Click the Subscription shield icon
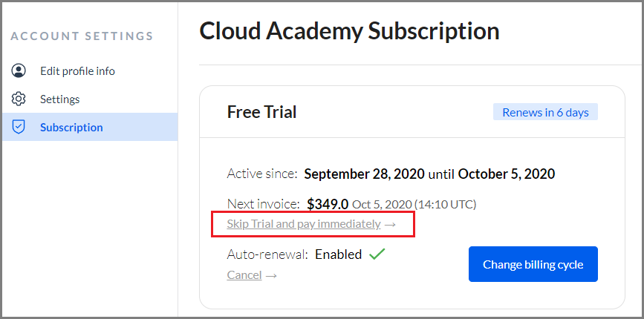Screen dimensions: 644x319 [x=19, y=127]
